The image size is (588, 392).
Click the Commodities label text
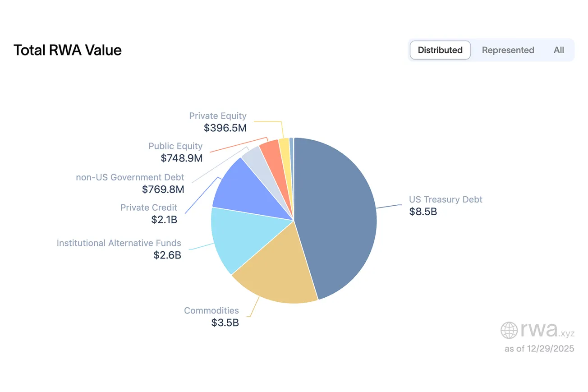point(211,310)
